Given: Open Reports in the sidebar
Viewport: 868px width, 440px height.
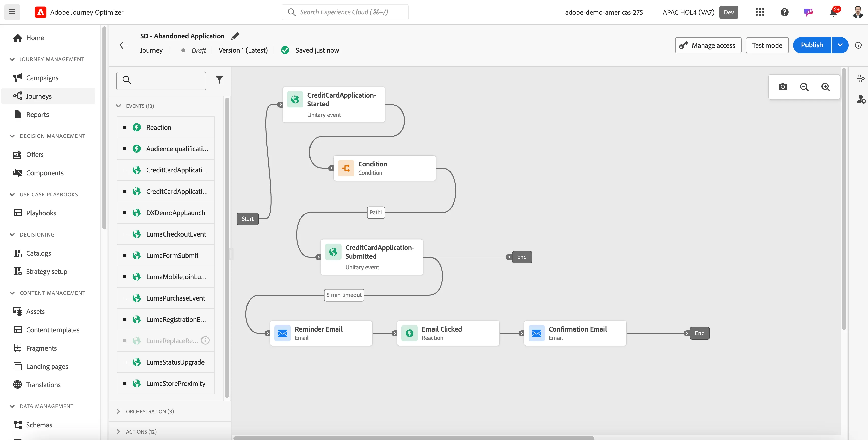Looking at the screenshot, I should click(37, 115).
